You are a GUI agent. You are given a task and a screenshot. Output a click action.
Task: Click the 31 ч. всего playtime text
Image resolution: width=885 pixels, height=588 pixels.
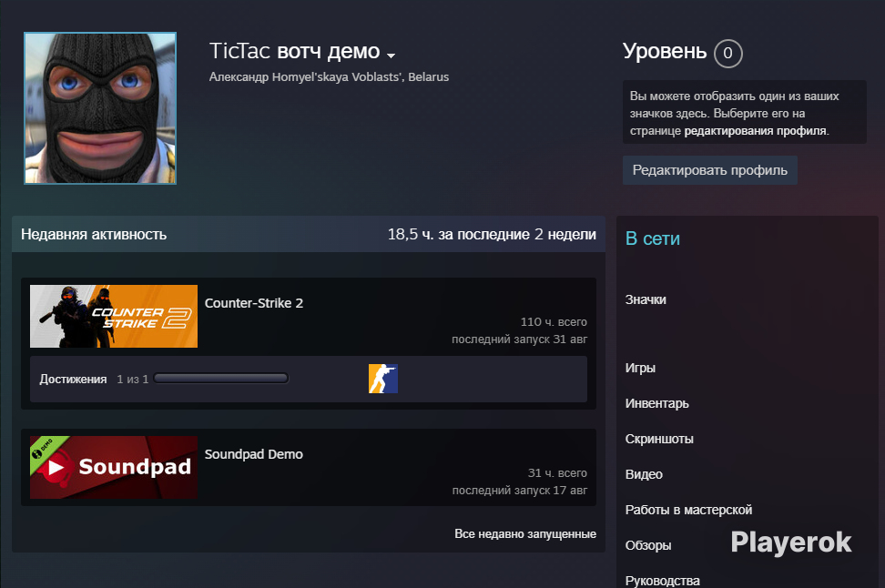pyautogui.click(x=557, y=473)
